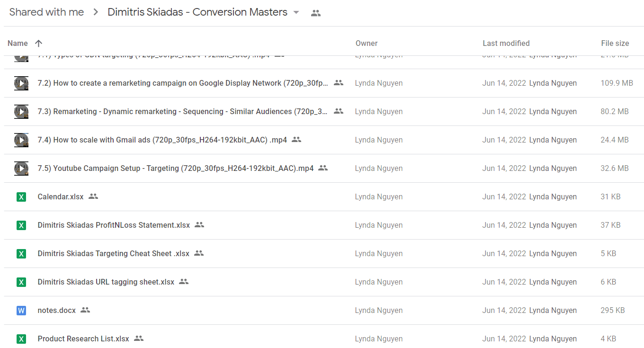
Task: Click the Owner column header
Action: 367,43
